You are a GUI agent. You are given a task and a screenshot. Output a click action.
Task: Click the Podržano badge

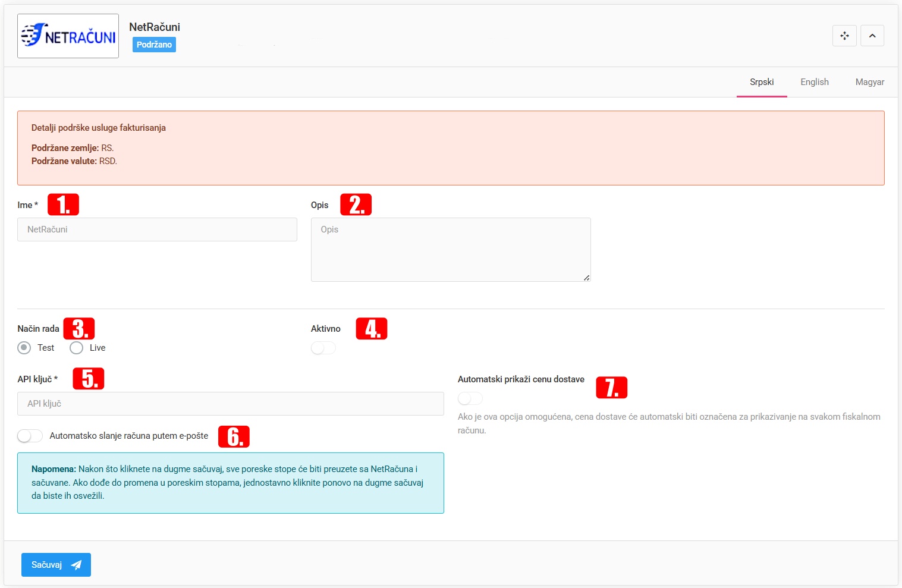click(154, 45)
